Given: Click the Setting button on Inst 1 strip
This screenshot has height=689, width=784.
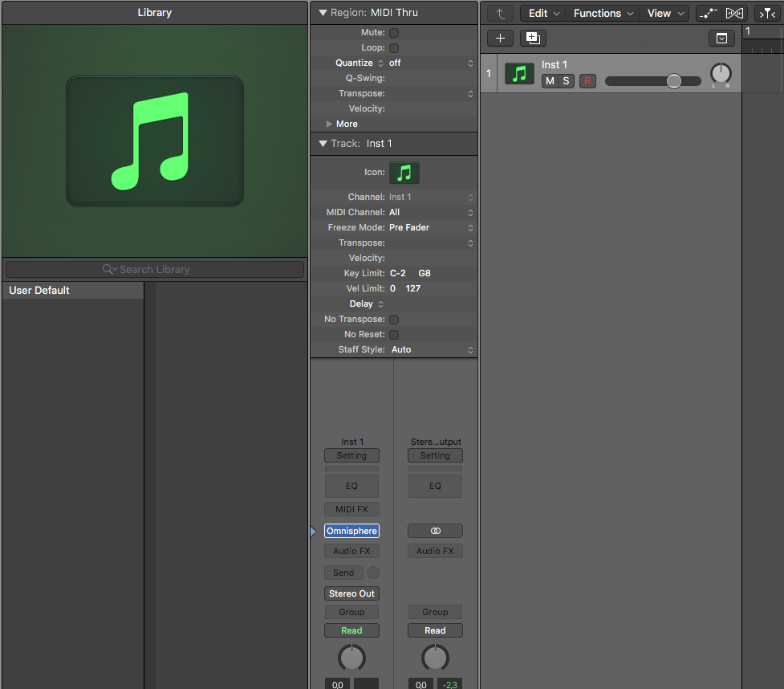Looking at the screenshot, I should click(351, 455).
